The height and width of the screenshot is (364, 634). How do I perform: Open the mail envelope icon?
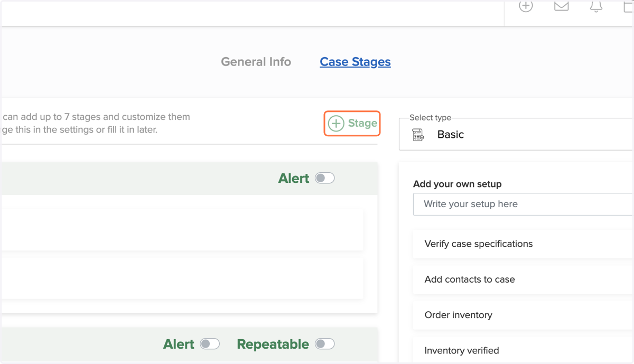click(561, 6)
